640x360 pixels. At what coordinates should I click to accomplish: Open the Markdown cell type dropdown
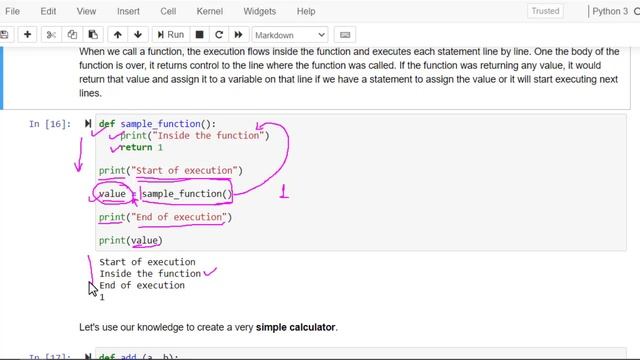(289, 35)
